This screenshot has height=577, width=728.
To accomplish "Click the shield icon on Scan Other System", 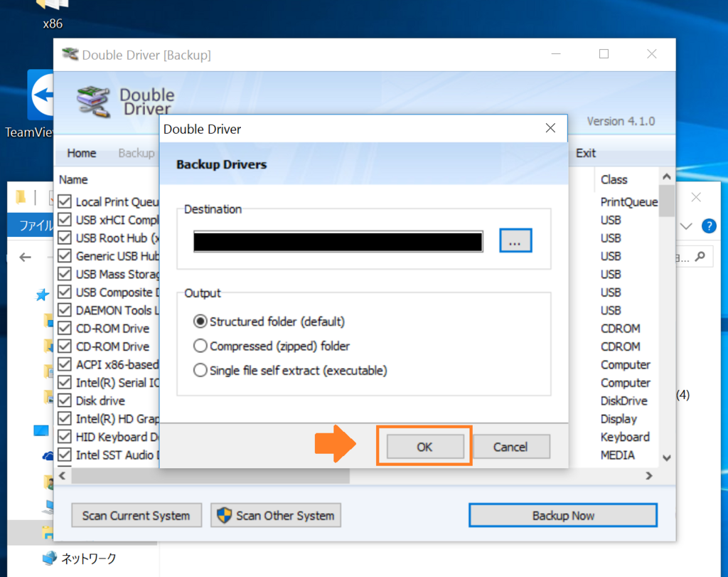I will click(224, 515).
